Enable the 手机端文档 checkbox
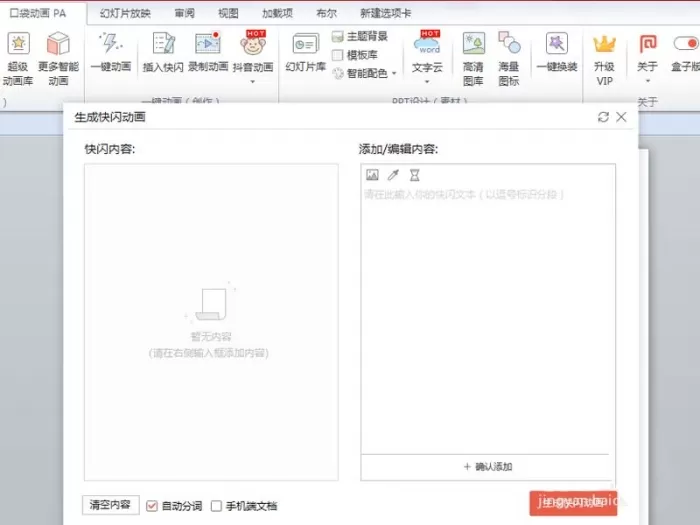700x525 pixels. click(216, 506)
